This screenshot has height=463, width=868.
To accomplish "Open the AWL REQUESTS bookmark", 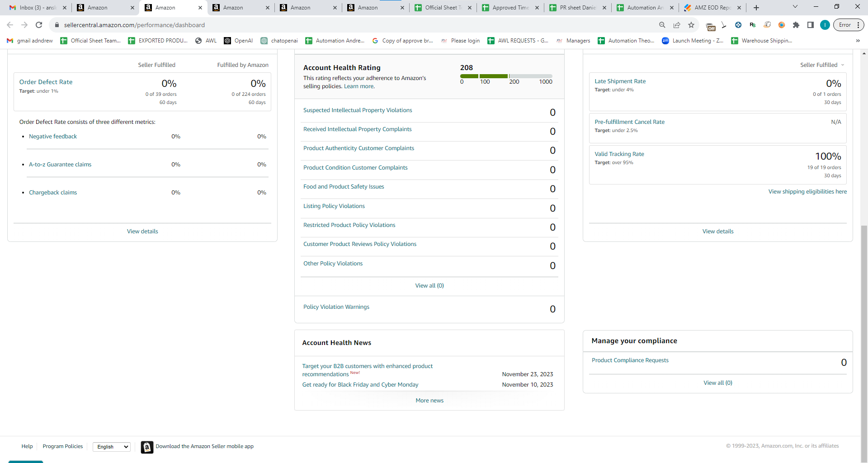I will pos(518,41).
